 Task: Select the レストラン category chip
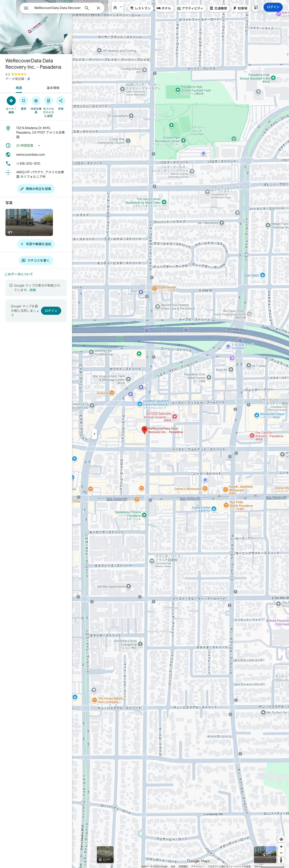pos(141,8)
